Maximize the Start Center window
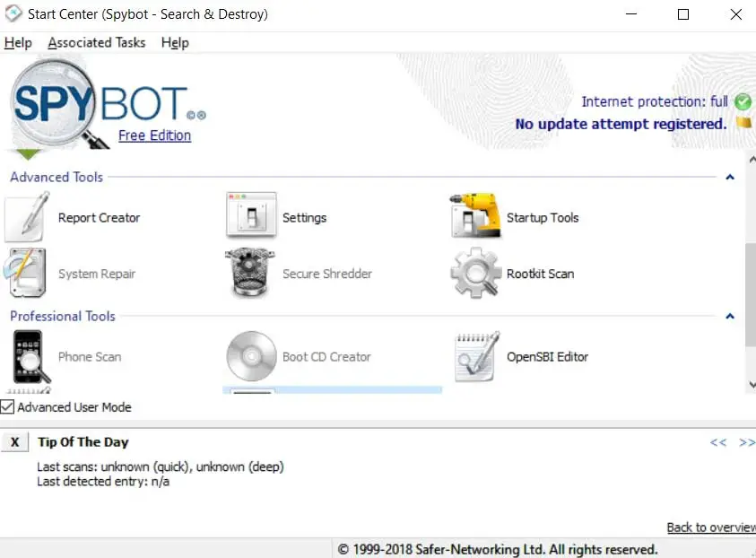This screenshot has height=558, width=756. coord(682,14)
